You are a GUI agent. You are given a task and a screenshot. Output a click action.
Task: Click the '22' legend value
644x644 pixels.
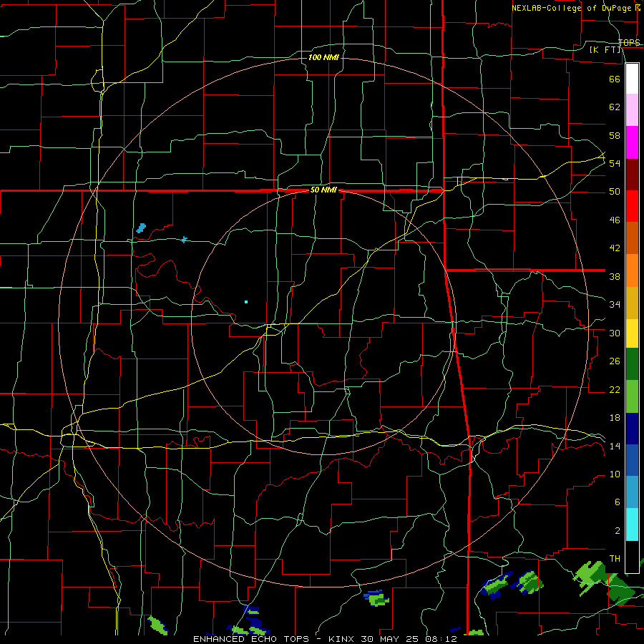(x=615, y=389)
